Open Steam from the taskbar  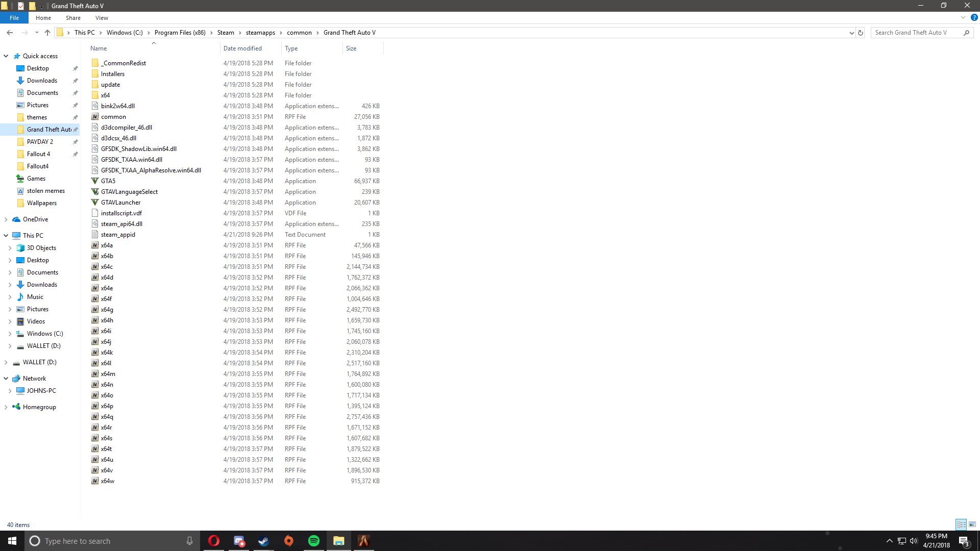pos(263,541)
